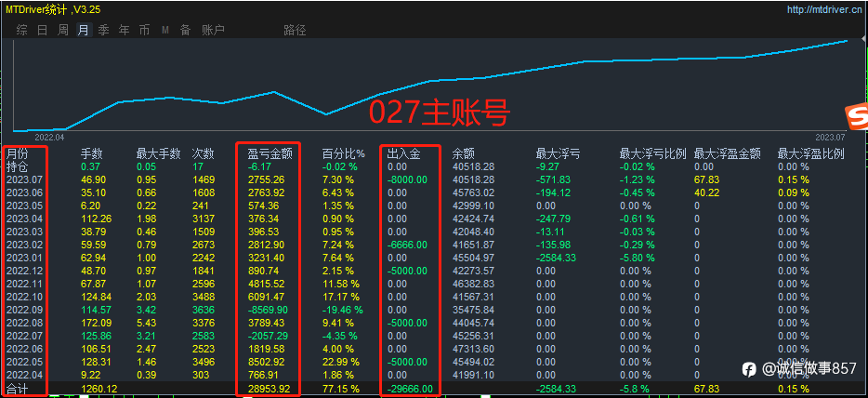
Task: Click the 22.99 % percentage value
Action: click(x=340, y=362)
